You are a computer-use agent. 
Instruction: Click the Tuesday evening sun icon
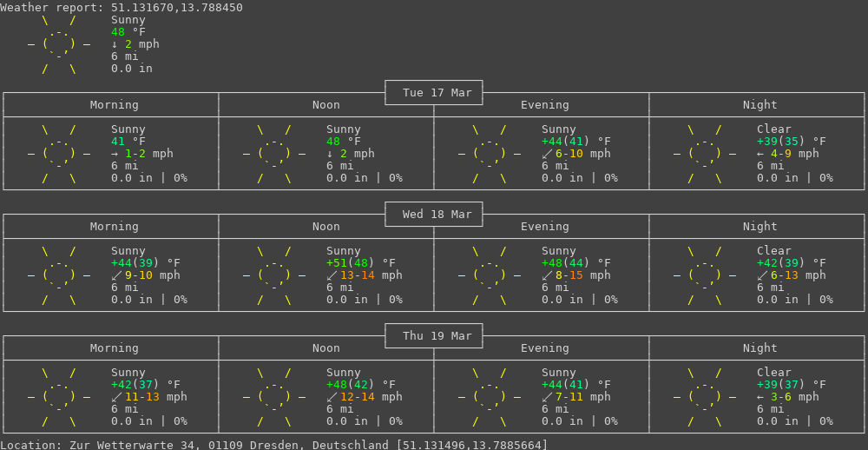[x=490, y=154]
